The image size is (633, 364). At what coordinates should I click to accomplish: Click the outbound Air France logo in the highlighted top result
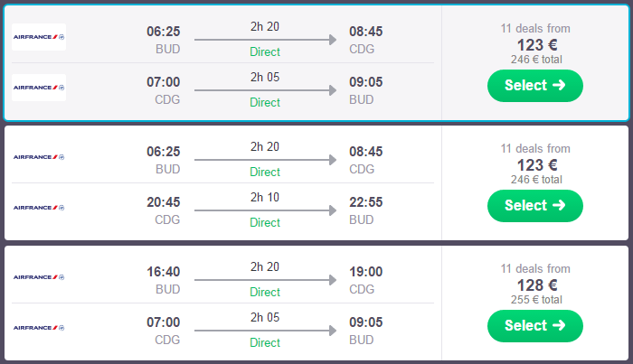[x=39, y=37]
